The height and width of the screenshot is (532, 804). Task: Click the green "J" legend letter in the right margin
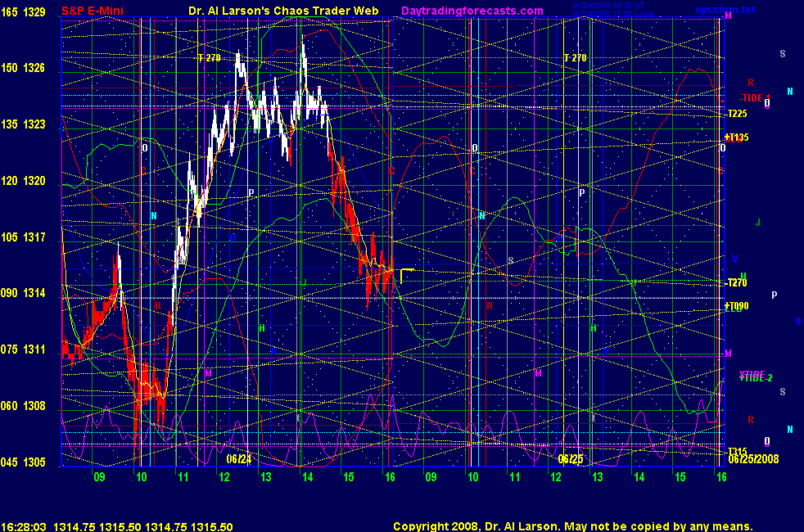click(x=758, y=223)
